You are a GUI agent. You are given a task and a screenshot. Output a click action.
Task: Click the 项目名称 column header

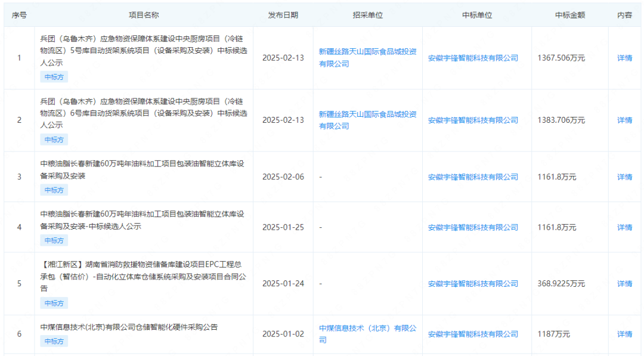pos(144,15)
